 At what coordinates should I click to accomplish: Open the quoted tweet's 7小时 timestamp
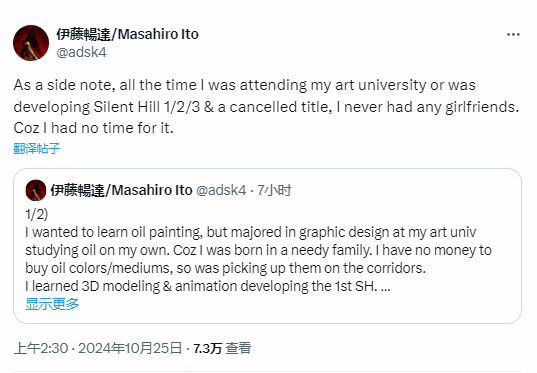274,190
